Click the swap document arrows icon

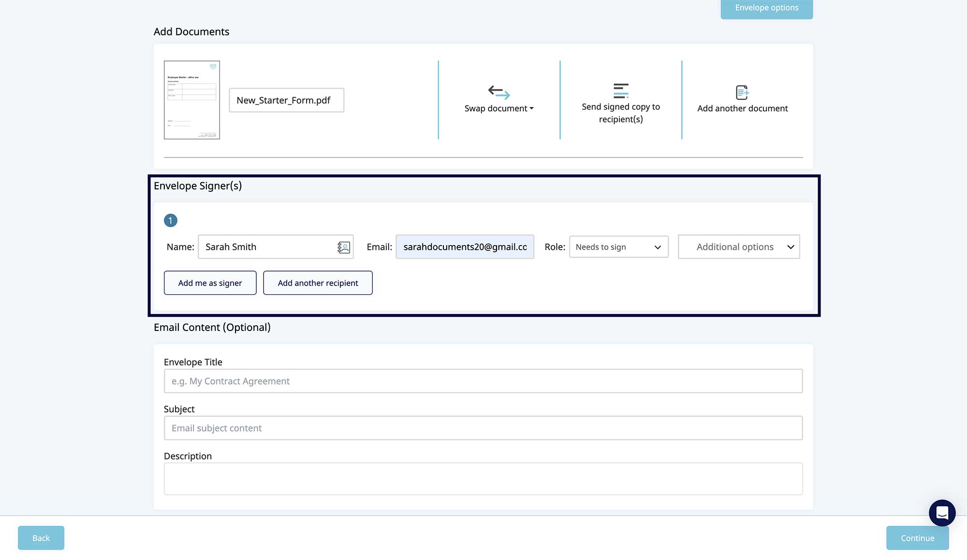(499, 92)
